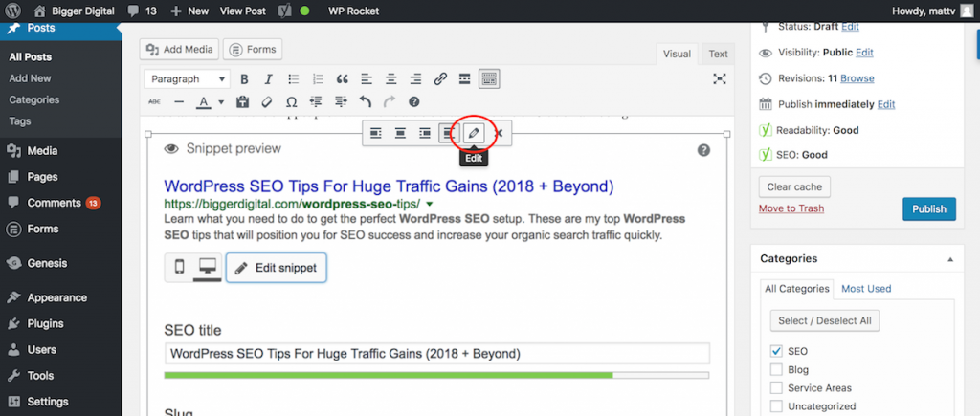The image size is (980, 416).
Task: Open the 13 comments bubble in admin bar
Action: point(142,11)
